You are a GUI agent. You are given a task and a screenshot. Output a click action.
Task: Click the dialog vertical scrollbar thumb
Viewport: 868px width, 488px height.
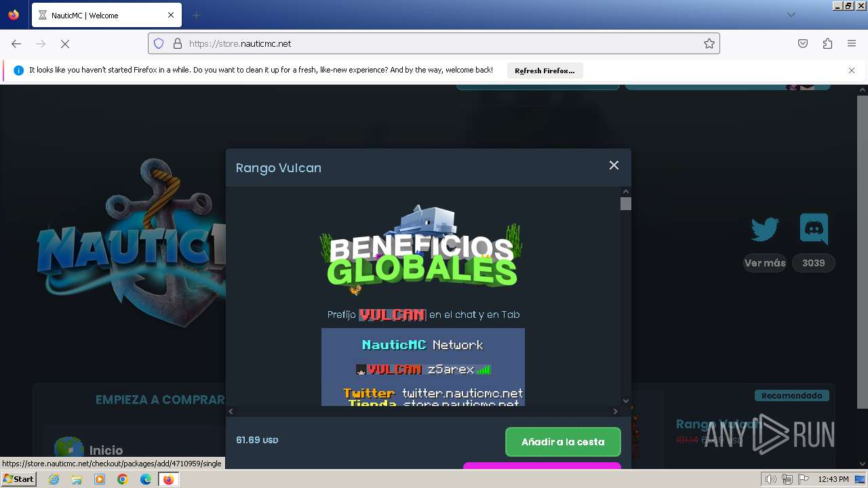pyautogui.click(x=626, y=203)
